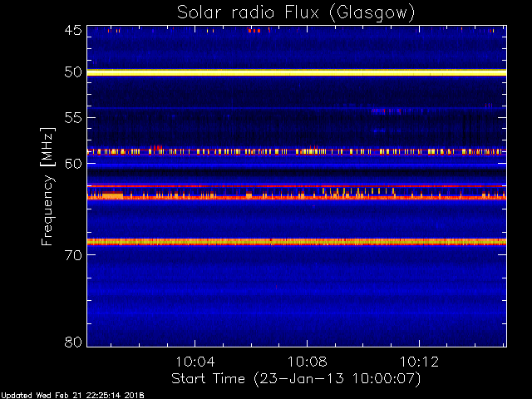Click the "55" frequency tick label
Image resolution: width=532 pixels, height=399 pixels.
[x=73, y=118]
